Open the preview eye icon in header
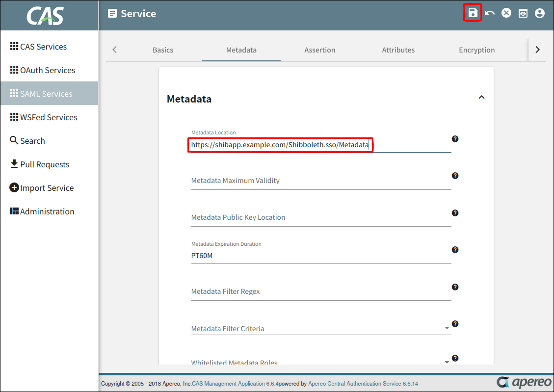 [523, 13]
